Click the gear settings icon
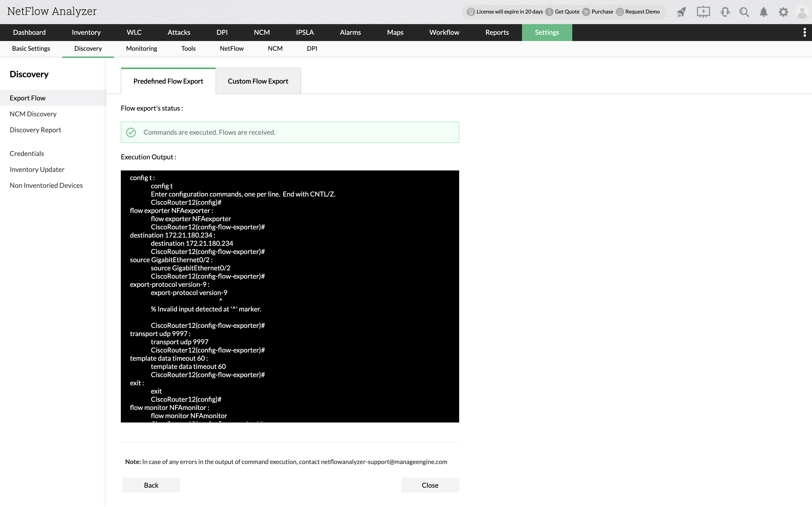 tap(783, 12)
